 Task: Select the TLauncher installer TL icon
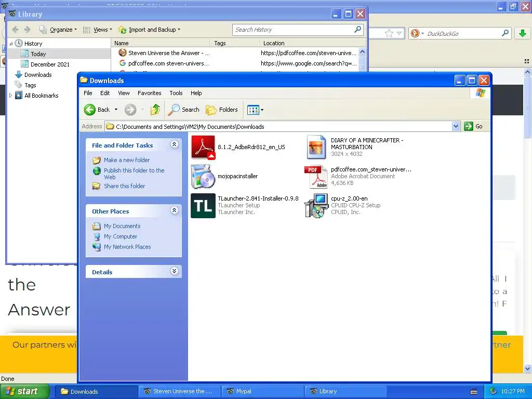click(203, 206)
